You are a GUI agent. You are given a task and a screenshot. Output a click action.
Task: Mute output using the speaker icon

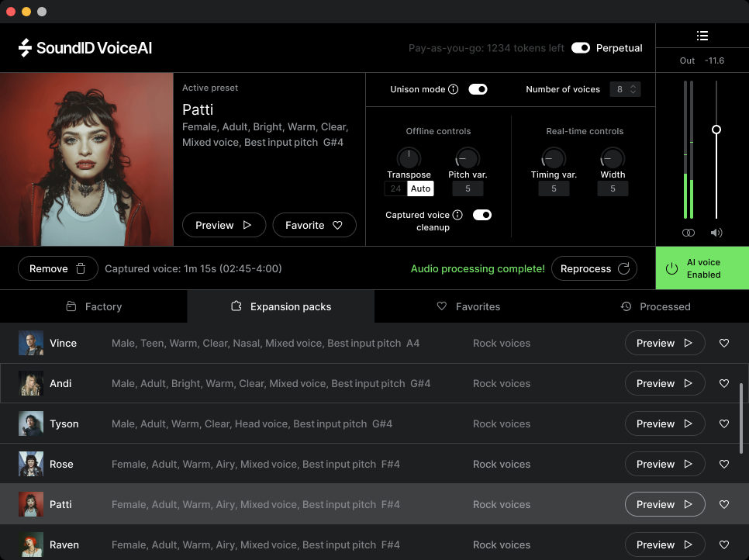[716, 232]
